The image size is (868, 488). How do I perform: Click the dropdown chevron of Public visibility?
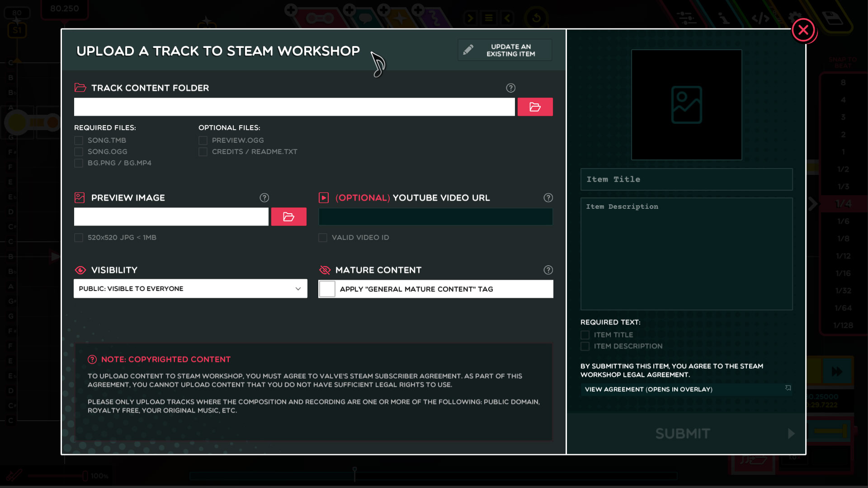[x=298, y=289]
